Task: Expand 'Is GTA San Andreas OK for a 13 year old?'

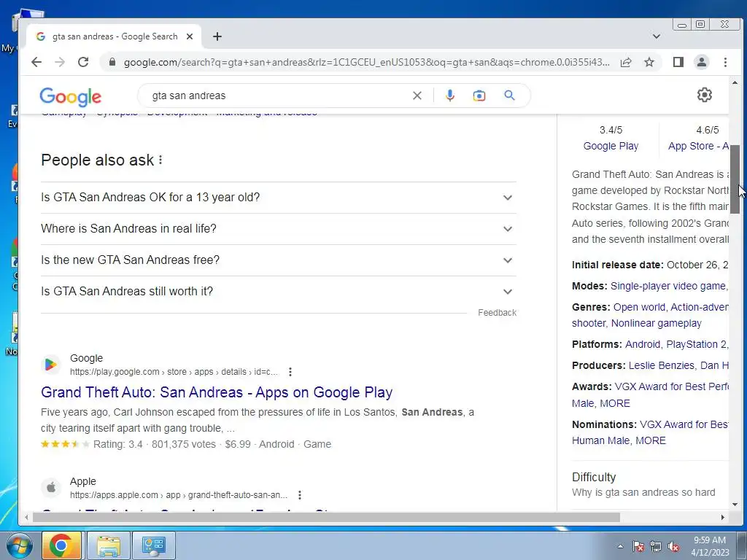Action: pos(279,197)
